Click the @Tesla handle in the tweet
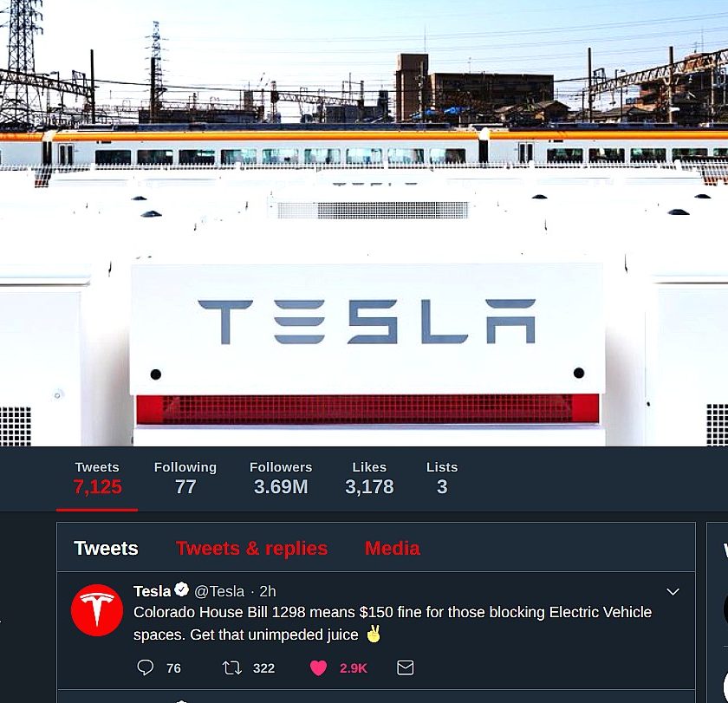This screenshot has height=703, width=728. click(219, 591)
